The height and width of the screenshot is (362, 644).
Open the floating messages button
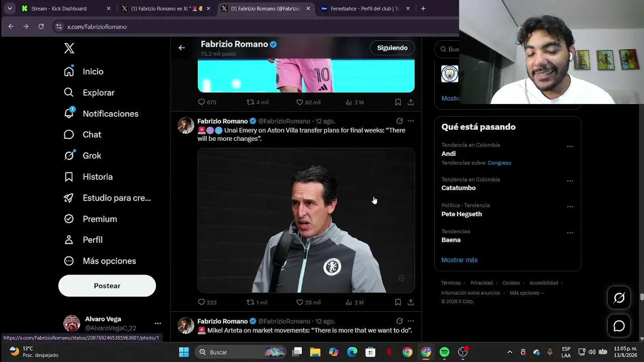pos(619,326)
